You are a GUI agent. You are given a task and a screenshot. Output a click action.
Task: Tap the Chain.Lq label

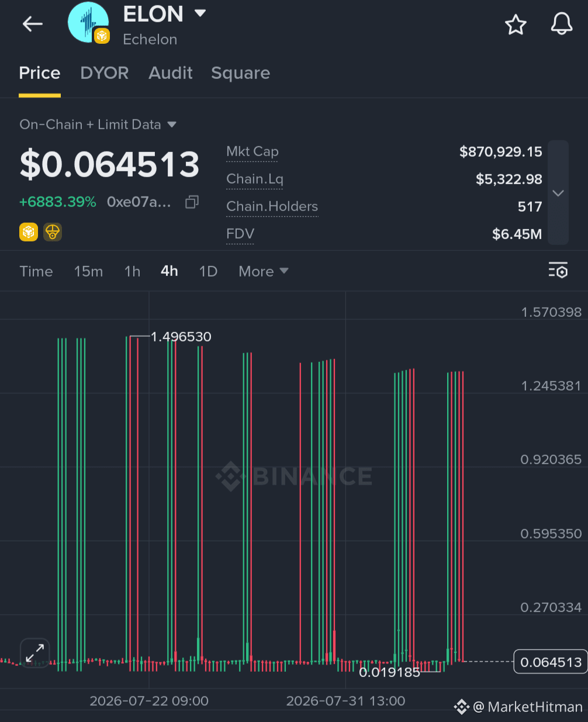[255, 179]
